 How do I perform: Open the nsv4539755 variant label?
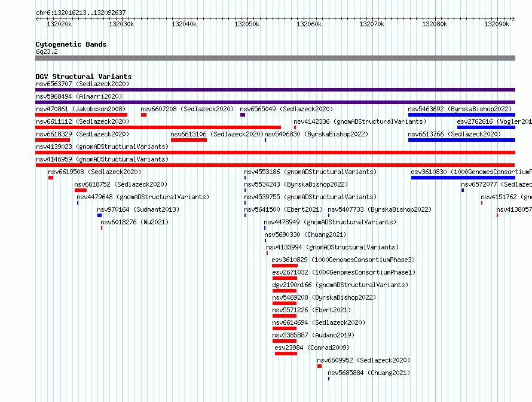(310, 197)
